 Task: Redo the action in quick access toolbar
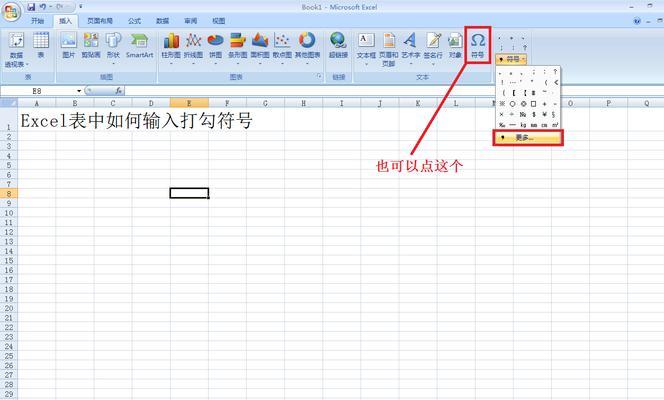(x=60, y=7)
